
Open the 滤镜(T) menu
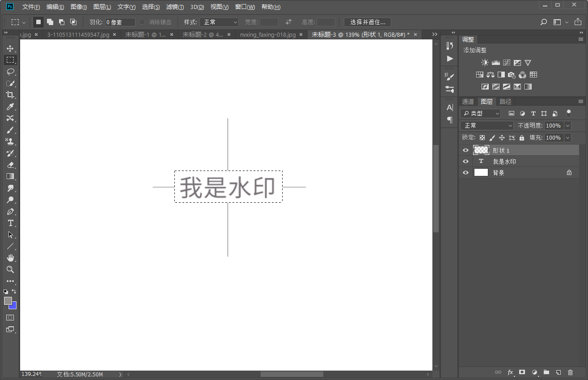pos(175,7)
